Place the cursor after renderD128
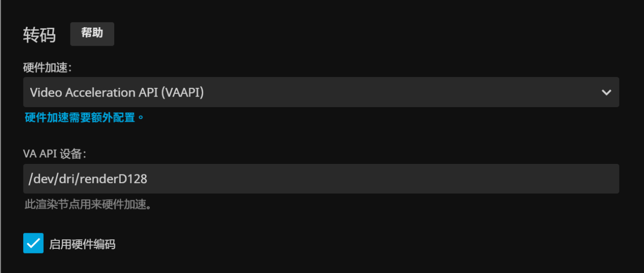The width and height of the screenshot is (644, 273). (148, 178)
